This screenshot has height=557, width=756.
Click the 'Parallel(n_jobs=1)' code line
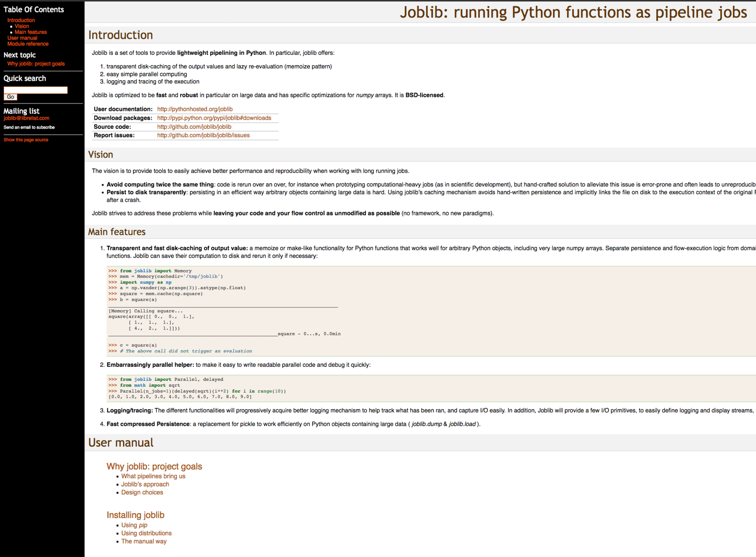(x=197, y=391)
